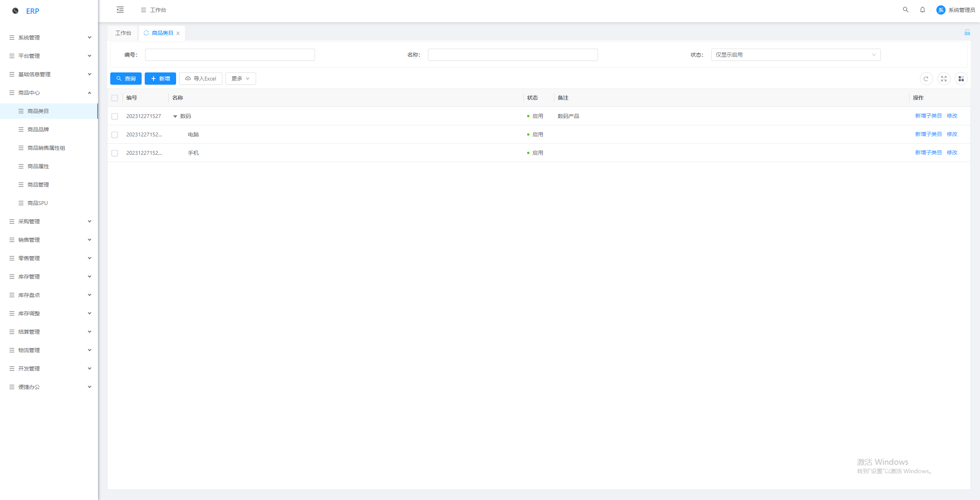Expand the 便捷办公 menu chevron

(90, 387)
